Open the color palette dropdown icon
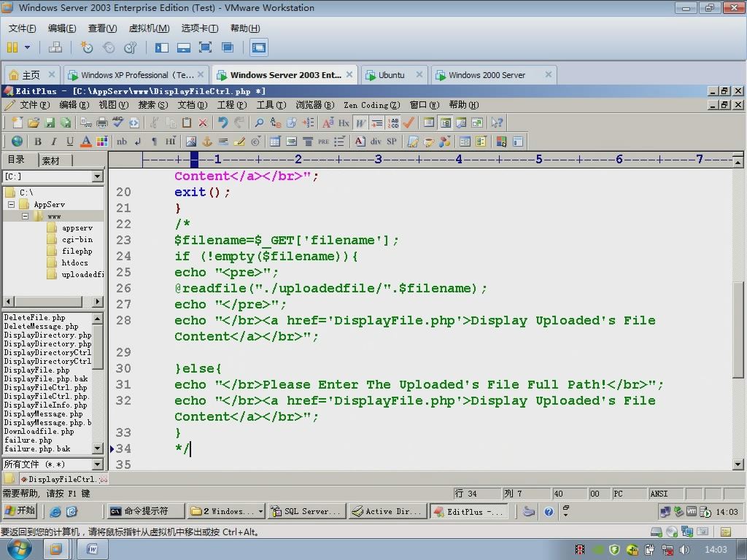The height and width of the screenshot is (560, 747). point(102,141)
